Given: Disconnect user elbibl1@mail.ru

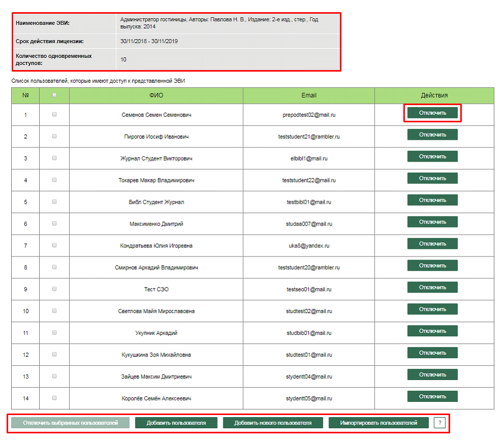Looking at the screenshot, I should coord(432,156).
